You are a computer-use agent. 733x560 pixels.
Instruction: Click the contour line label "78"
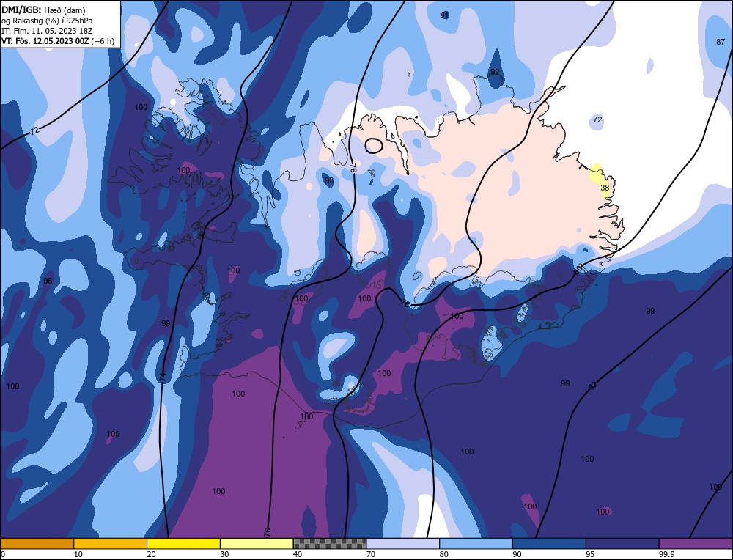405,304
